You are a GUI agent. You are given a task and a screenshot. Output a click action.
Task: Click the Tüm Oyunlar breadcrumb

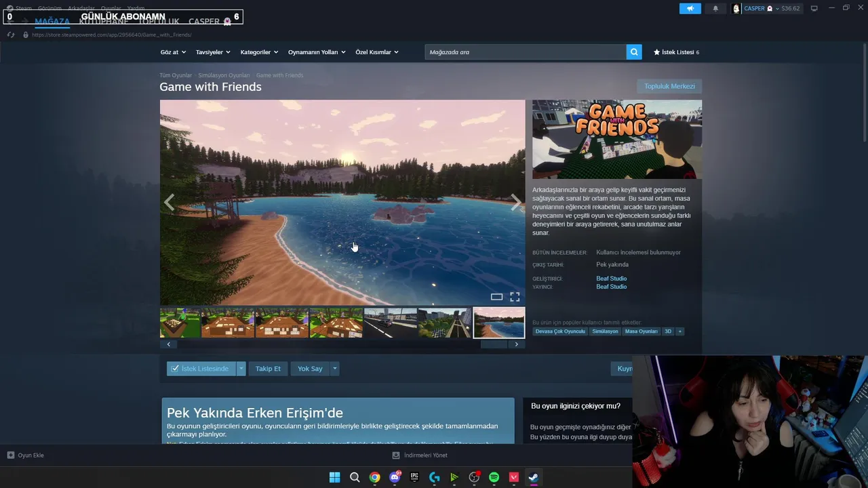(x=176, y=75)
